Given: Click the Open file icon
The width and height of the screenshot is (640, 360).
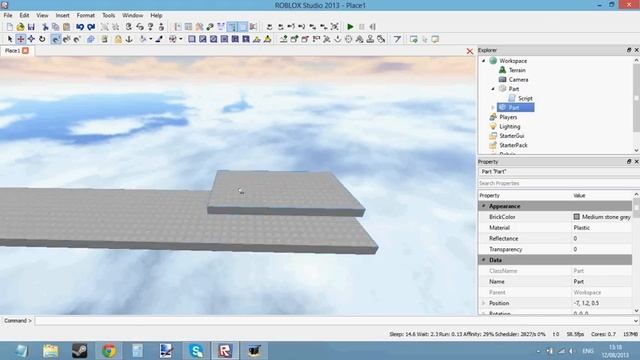Looking at the screenshot, I should click(x=20, y=27).
